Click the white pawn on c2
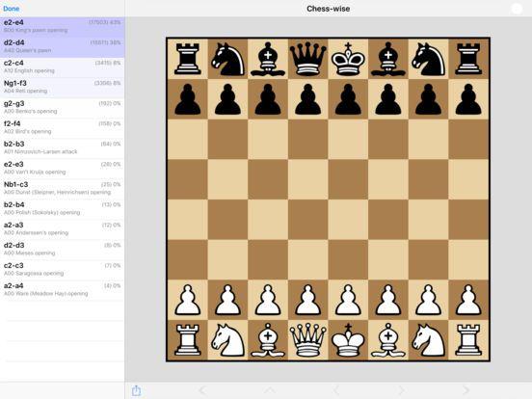The image size is (532, 399). pyautogui.click(x=268, y=300)
